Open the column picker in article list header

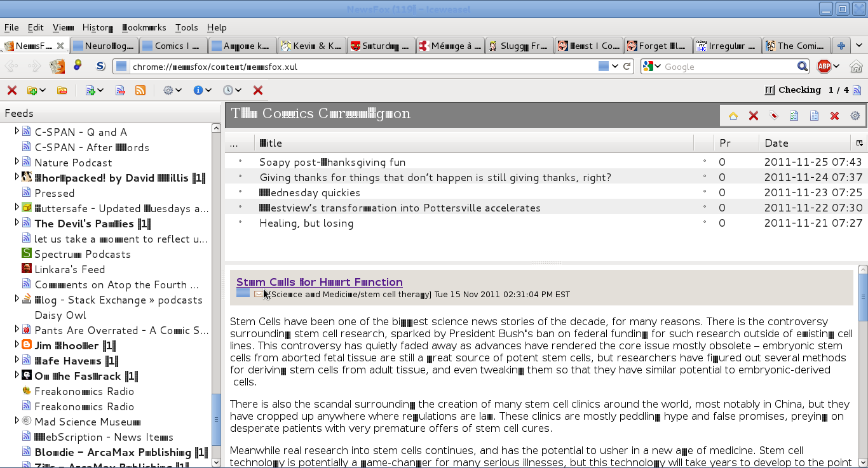click(859, 143)
